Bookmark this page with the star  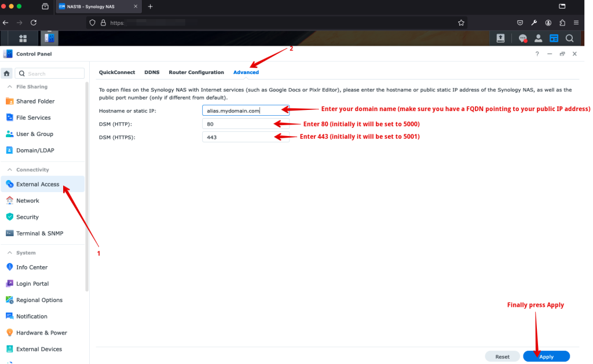461,23
